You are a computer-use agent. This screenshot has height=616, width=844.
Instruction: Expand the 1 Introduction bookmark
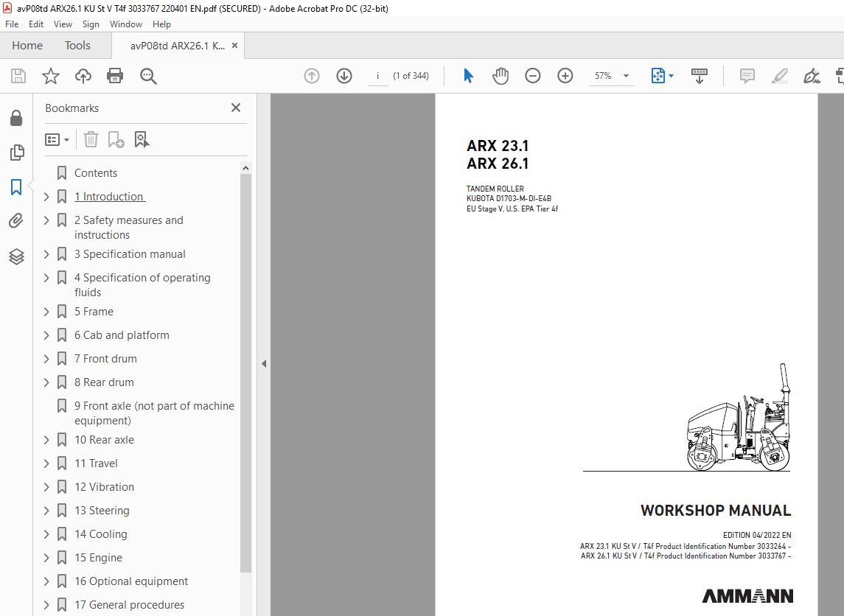point(46,197)
